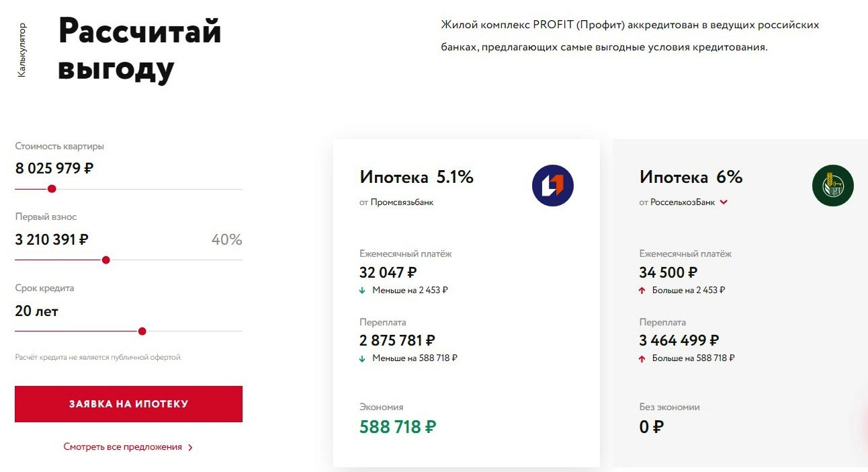Edit the apartment price 8 025 979 ₽ field
Image resolution: width=868 pixels, height=472 pixels.
point(54,168)
